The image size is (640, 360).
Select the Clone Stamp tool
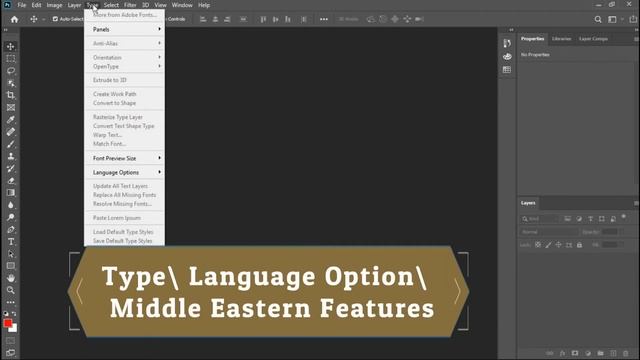(11, 156)
